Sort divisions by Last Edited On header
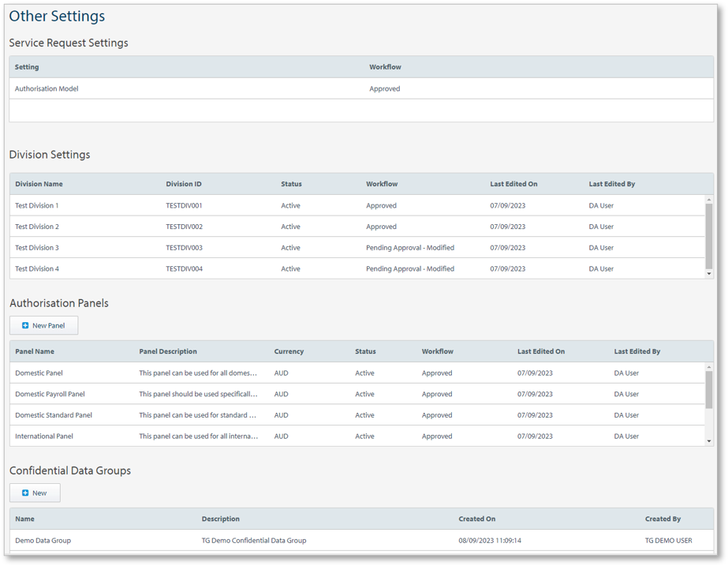The height and width of the screenshot is (566, 728). point(513,184)
